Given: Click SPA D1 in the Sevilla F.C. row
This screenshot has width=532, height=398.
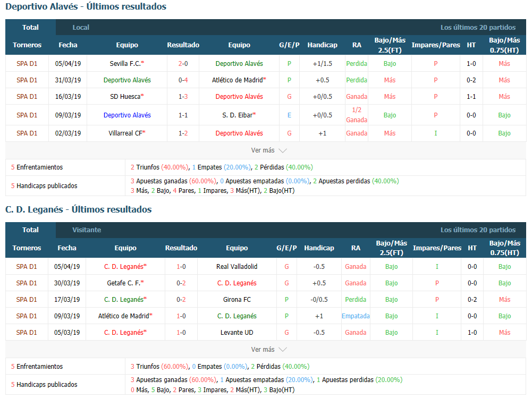Looking at the screenshot, I should tap(27, 63).
